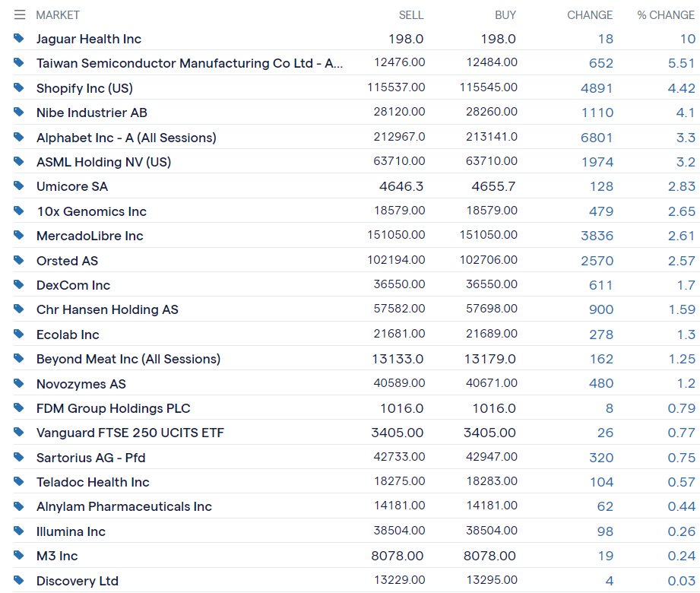Click the change value 4891 for Shopify
Image resolution: width=700 pixels, height=593 pixels.
pos(597,88)
